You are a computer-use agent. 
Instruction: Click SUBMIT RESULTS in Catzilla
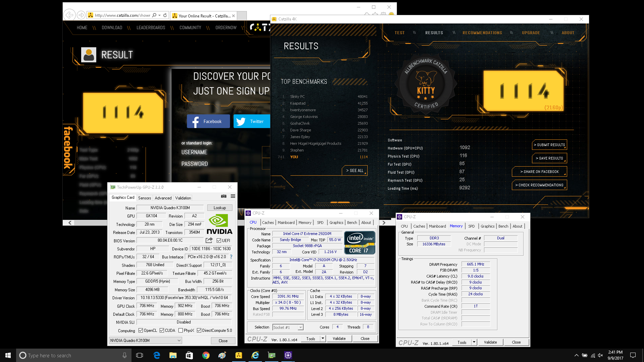click(x=549, y=145)
